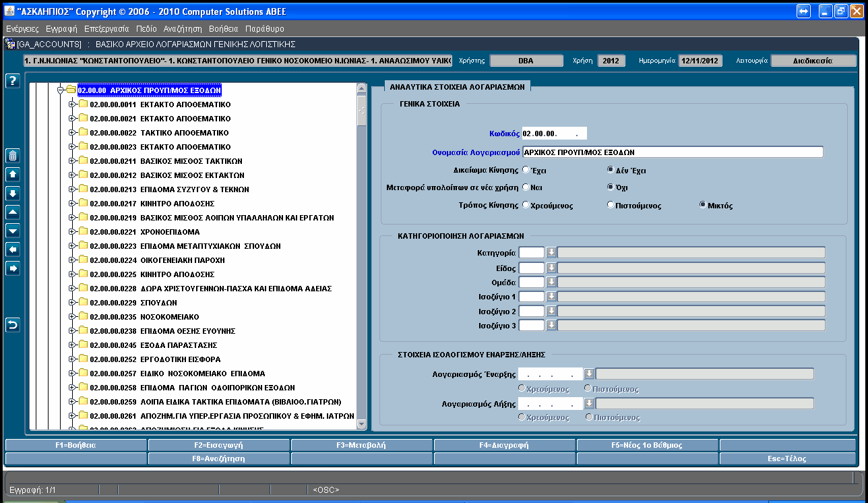Open the Λογαριασμός Έναρξης lookup arrow

point(588,374)
